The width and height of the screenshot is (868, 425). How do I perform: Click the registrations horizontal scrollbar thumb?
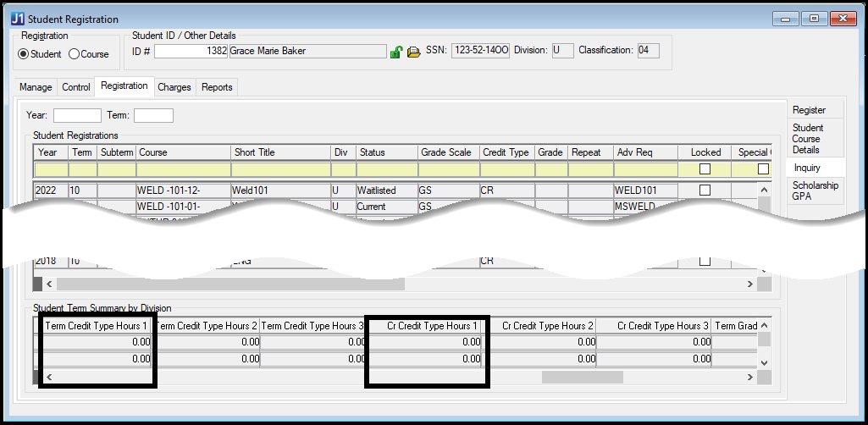tap(230, 284)
